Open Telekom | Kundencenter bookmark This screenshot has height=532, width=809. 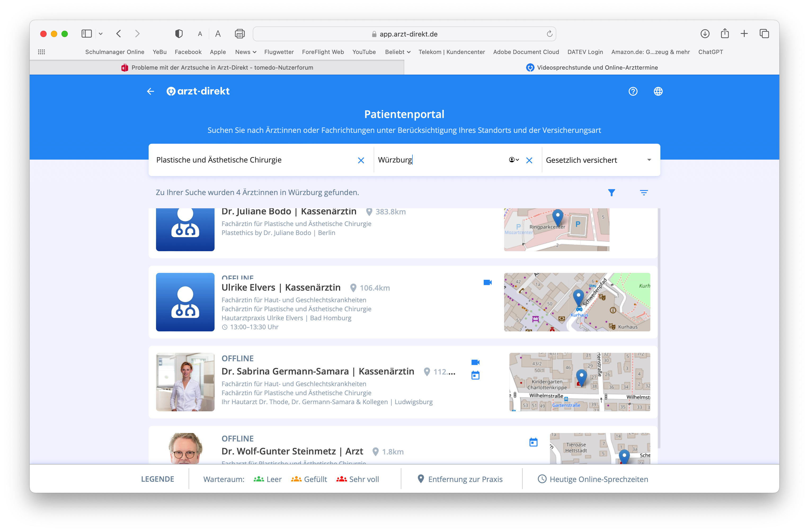click(451, 52)
